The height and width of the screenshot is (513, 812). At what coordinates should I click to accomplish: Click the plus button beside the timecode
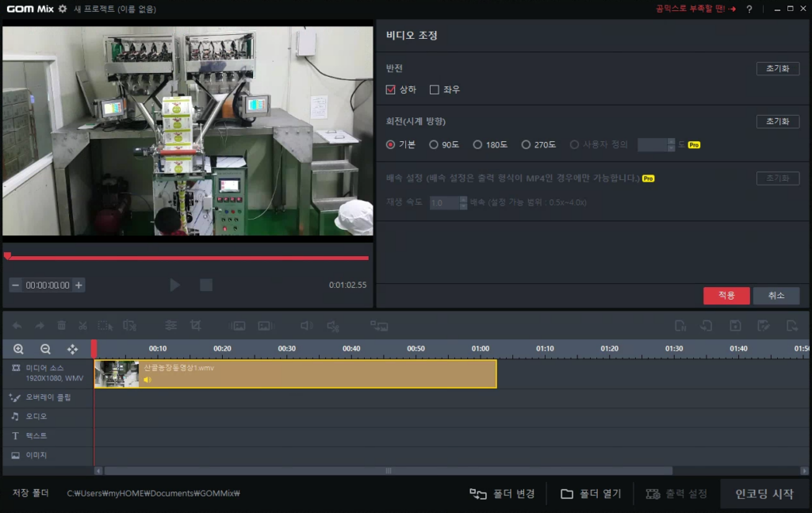[x=79, y=285]
